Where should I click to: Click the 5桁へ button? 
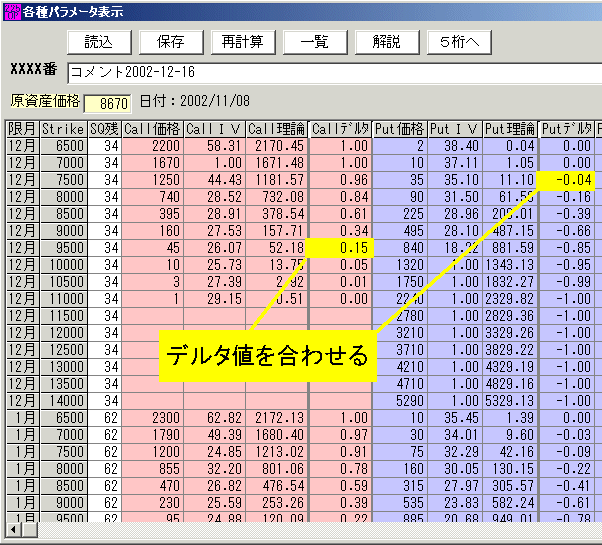(x=459, y=42)
